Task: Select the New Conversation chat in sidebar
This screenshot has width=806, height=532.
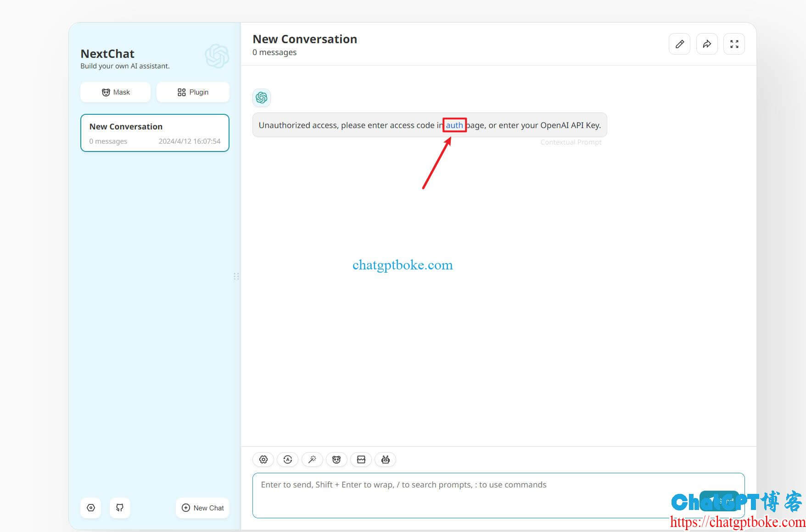Action: [x=155, y=133]
